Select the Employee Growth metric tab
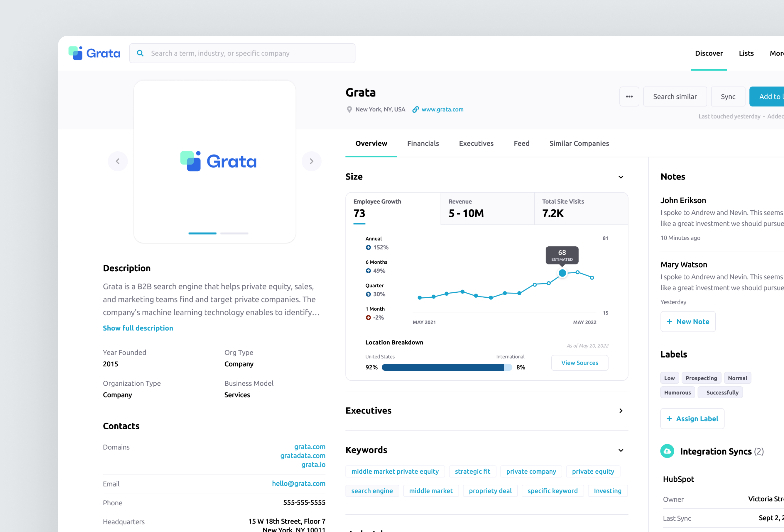The width and height of the screenshot is (784, 532). tap(393, 209)
